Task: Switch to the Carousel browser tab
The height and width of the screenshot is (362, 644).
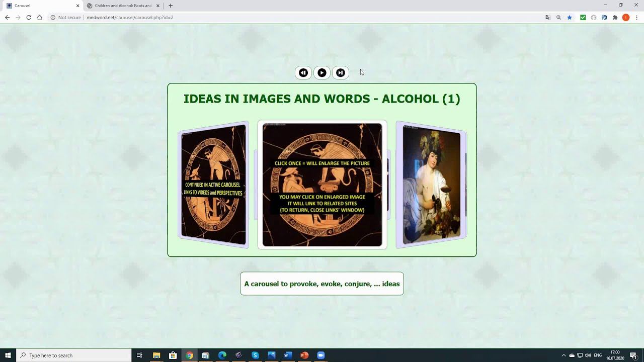Action: point(43,6)
